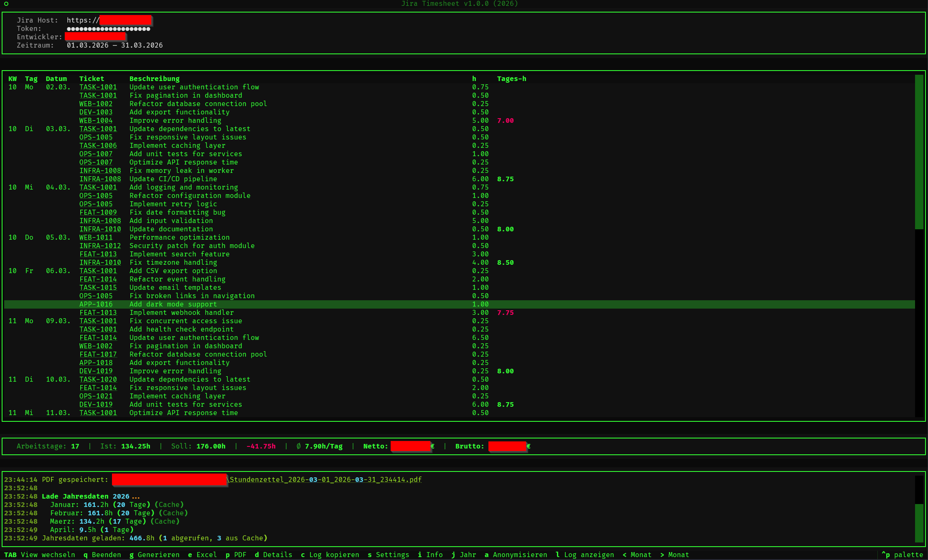Click the 8.50 daily total
This screenshot has height=560, width=928.
click(506, 262)
